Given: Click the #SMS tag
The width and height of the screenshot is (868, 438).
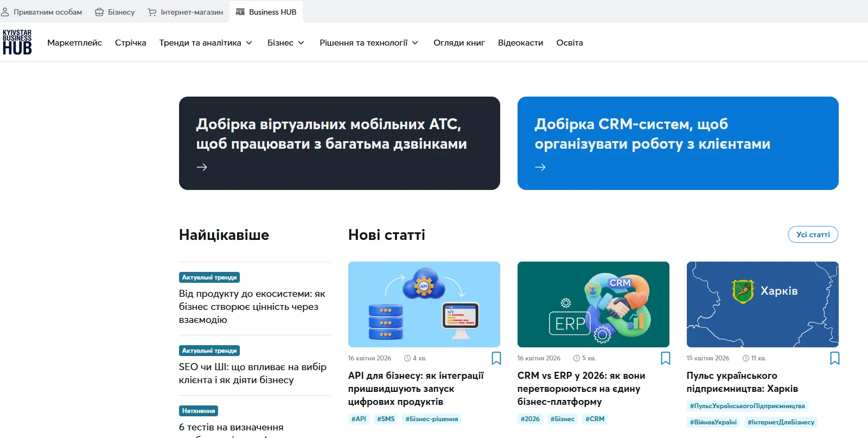Looking at the screenshot, I should pyautogui.click(x=386, y=419).
